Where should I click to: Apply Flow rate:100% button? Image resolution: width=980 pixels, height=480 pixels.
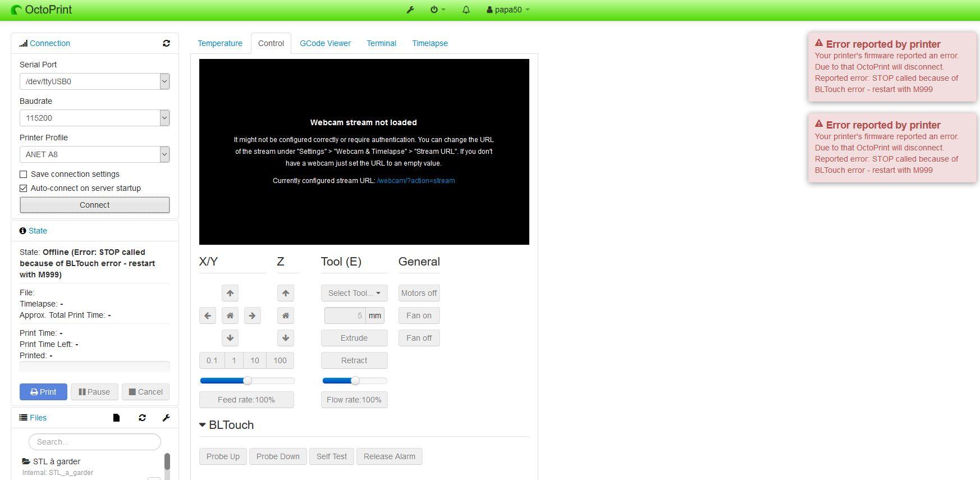354,400
